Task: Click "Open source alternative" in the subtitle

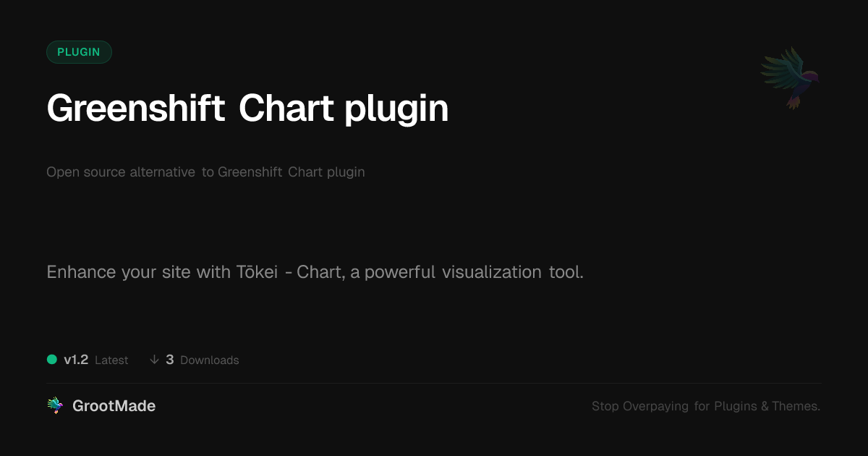Action: point(121,172)
